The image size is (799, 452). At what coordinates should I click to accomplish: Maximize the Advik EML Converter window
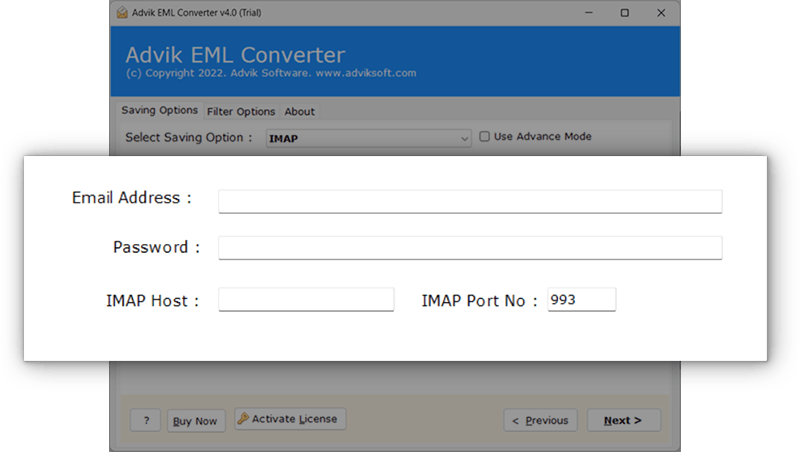tap(625, 13)
